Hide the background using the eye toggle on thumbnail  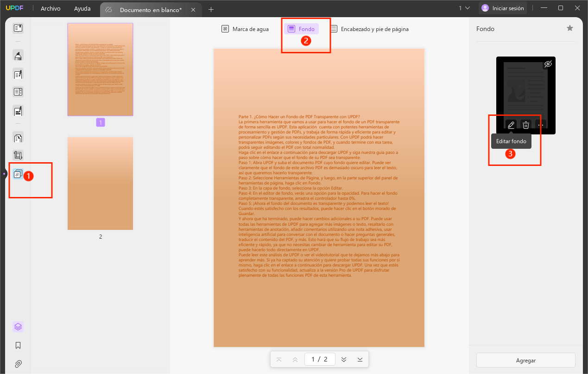pyautogui.click(x=548, y=64)
